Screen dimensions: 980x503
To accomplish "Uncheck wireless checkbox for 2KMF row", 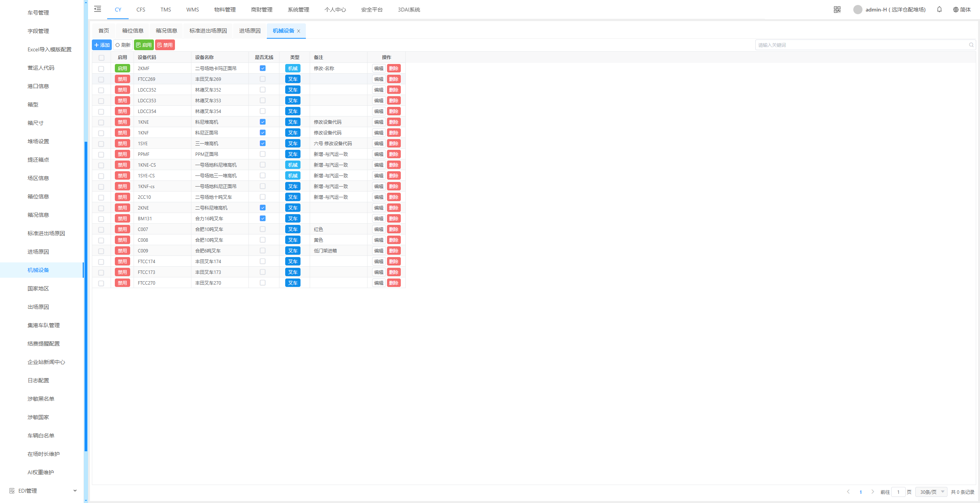I will (263, 68).
